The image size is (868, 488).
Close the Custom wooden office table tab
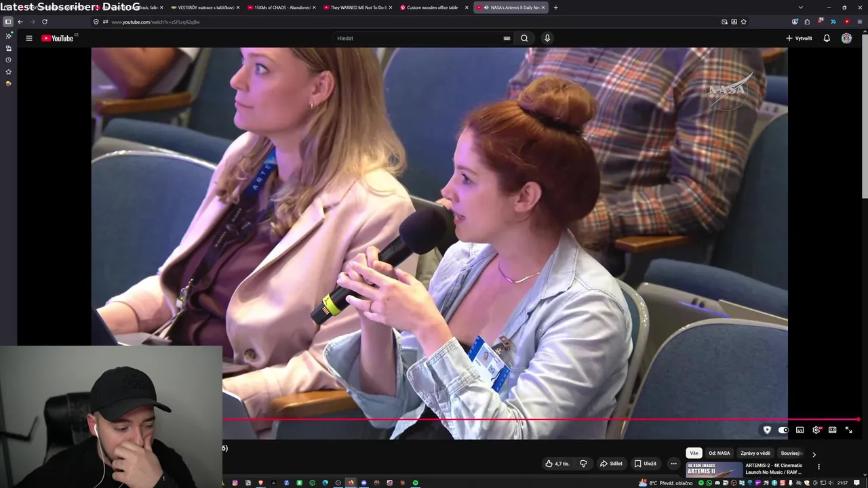pyautogui.click(x=467, y=7)
